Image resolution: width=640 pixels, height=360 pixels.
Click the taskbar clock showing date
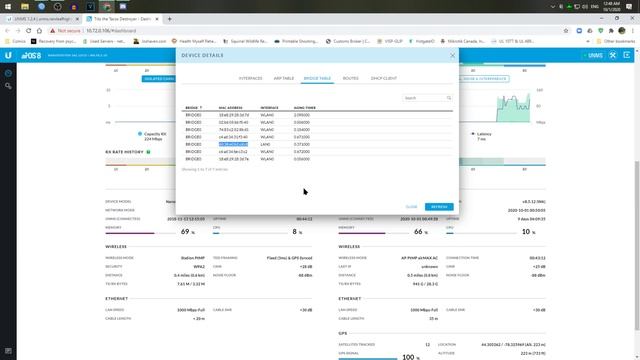point(611,7)
